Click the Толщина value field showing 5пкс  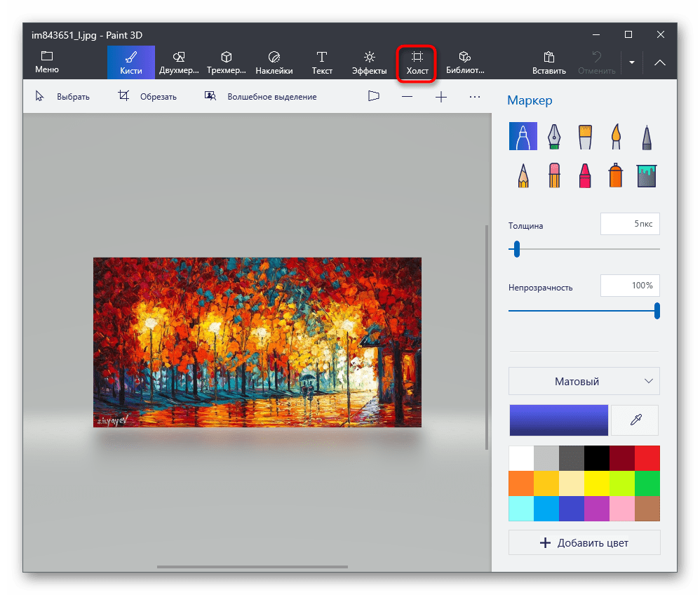[x=629, y=224]
